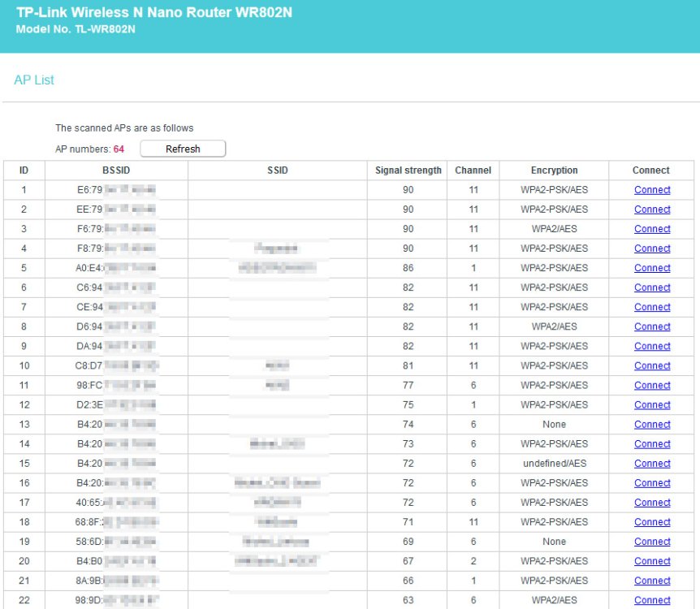Select the BSSID cell starting with 98:FC

pos(116,386)
